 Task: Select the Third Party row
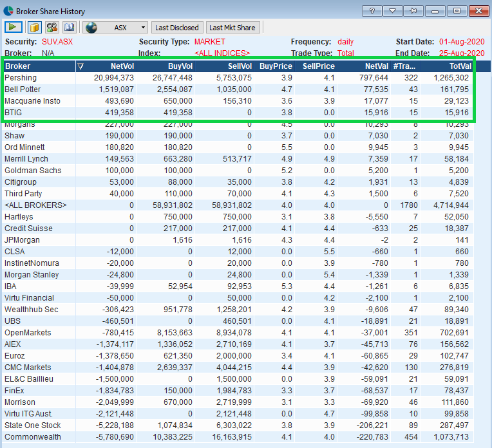(x=238, y=194)
